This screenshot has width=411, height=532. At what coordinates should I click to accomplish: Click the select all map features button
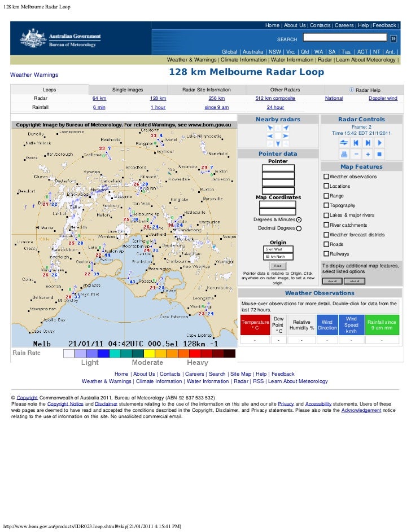click(x=355, y=281)
